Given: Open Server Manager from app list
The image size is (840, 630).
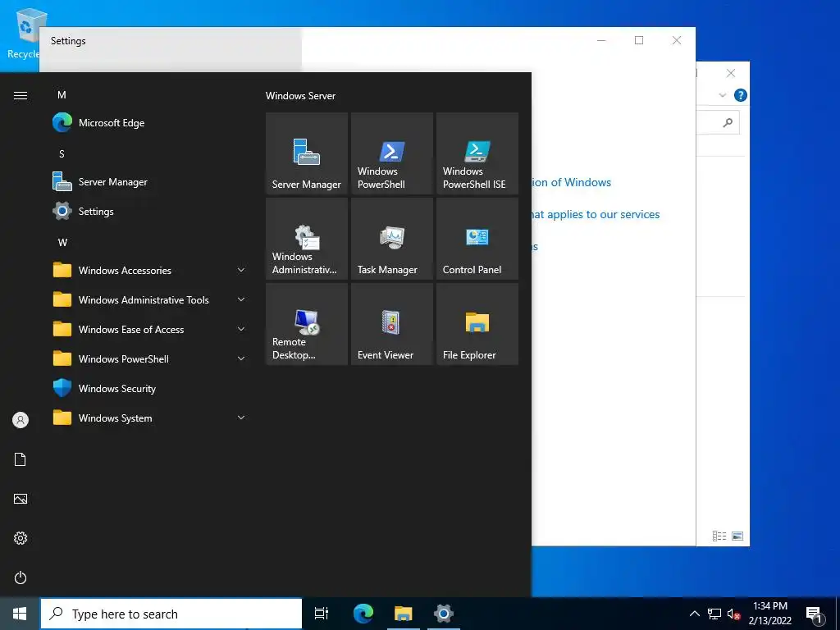Looking at the screenshot, I should pos(150,181).
